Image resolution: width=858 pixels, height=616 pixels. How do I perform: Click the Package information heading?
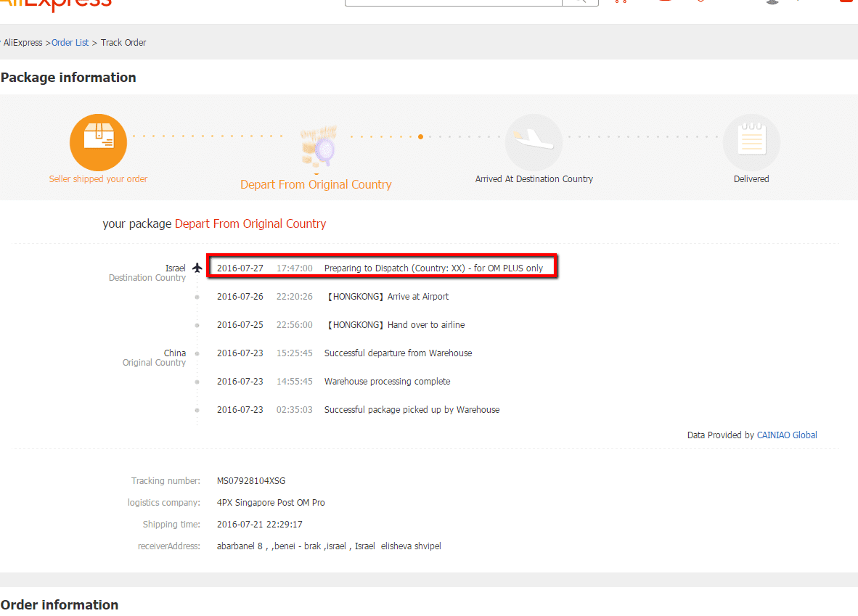click(x=68, y=78)
